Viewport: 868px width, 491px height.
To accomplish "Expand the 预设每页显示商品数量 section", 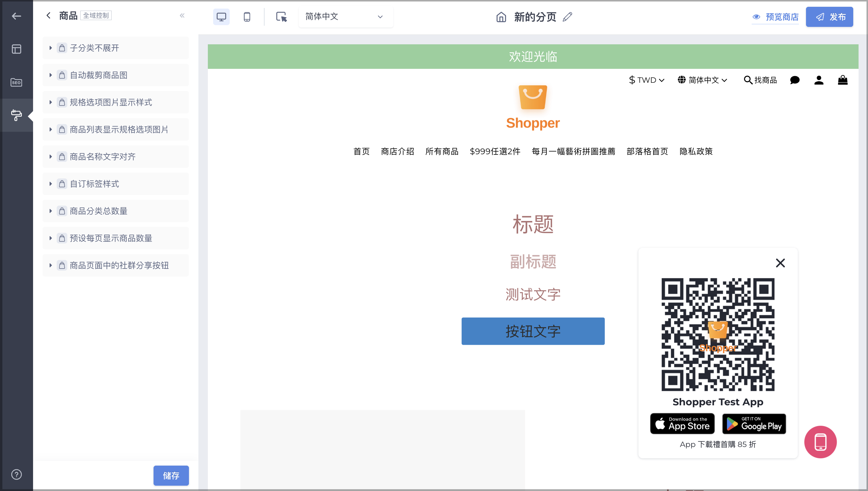I will (115, 238).
